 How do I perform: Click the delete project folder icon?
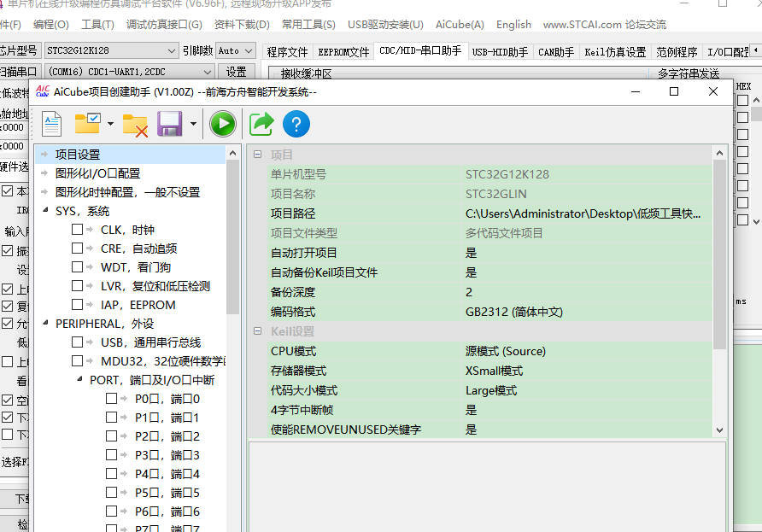135,125
